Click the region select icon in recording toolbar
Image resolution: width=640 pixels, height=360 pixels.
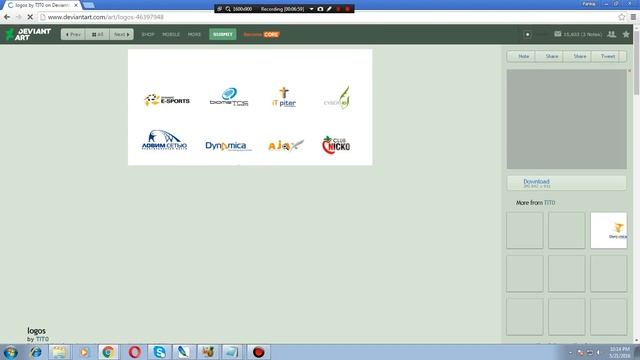220,9
